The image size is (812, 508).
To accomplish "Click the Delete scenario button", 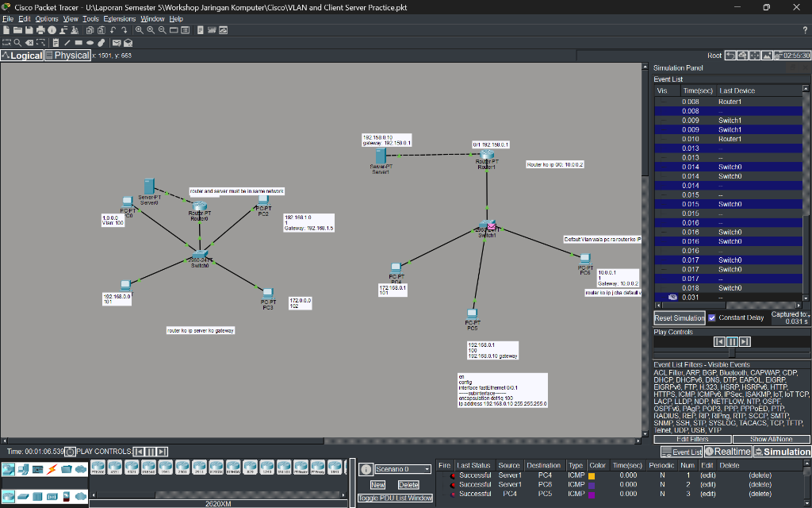I will (408, 485).
